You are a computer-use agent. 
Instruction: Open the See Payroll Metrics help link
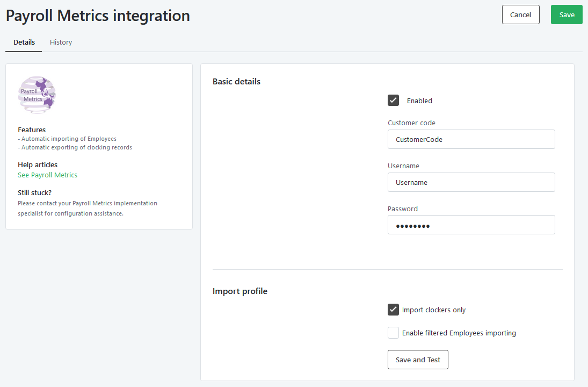pyautogui.click(x=48, y=175)
